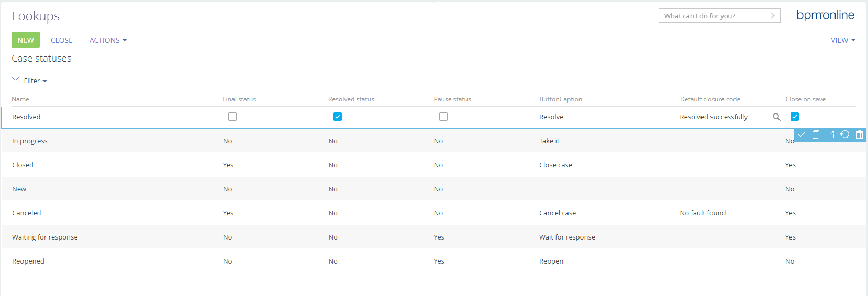Image resolution: width=868 pixels, height=296 pixels.
Task: Click the CLOSE button
Action: click(62, 40)
